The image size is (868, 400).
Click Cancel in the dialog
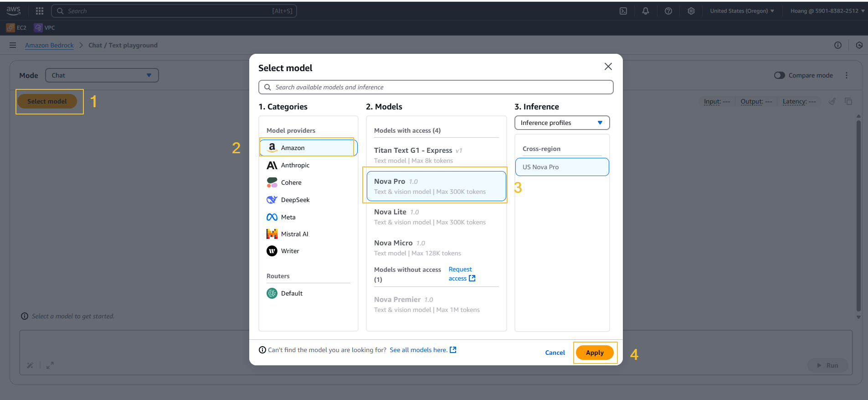[x=555, y=353]
